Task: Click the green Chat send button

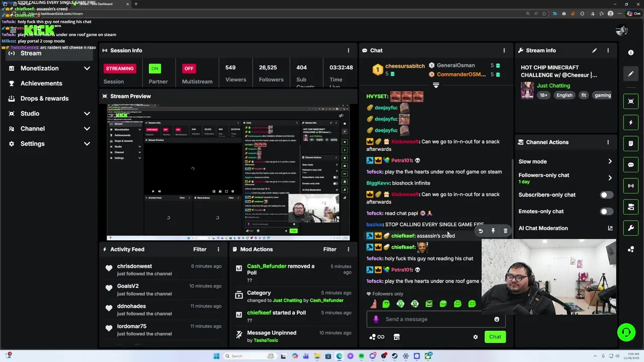Action: click(x=495, y=337)
